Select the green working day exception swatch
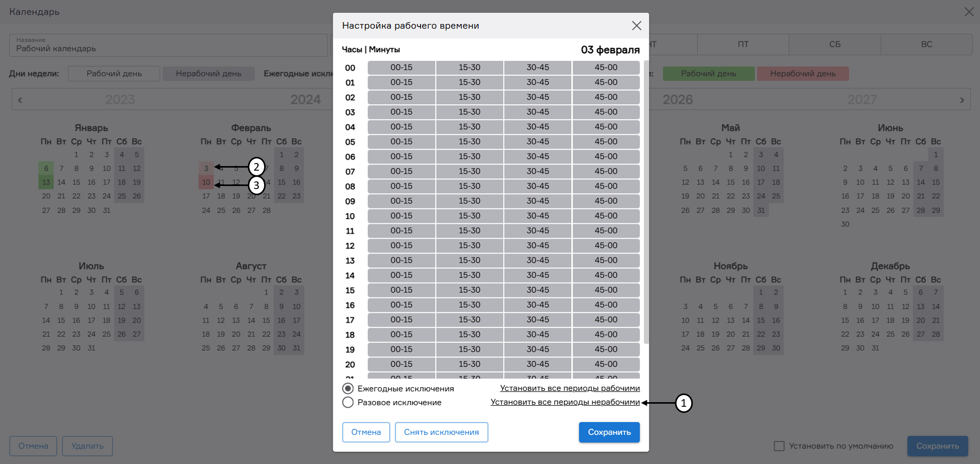 (708, 74)
